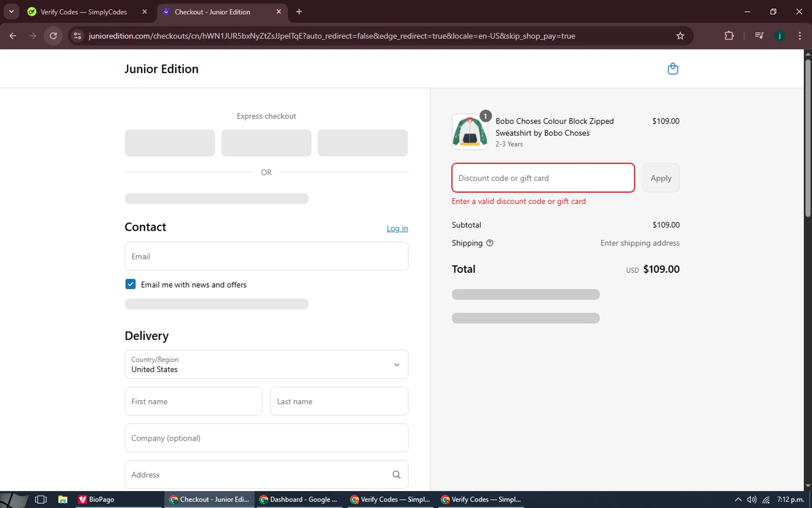
Task: Click the page vertical scrollbar
Action: coord(808,138)
